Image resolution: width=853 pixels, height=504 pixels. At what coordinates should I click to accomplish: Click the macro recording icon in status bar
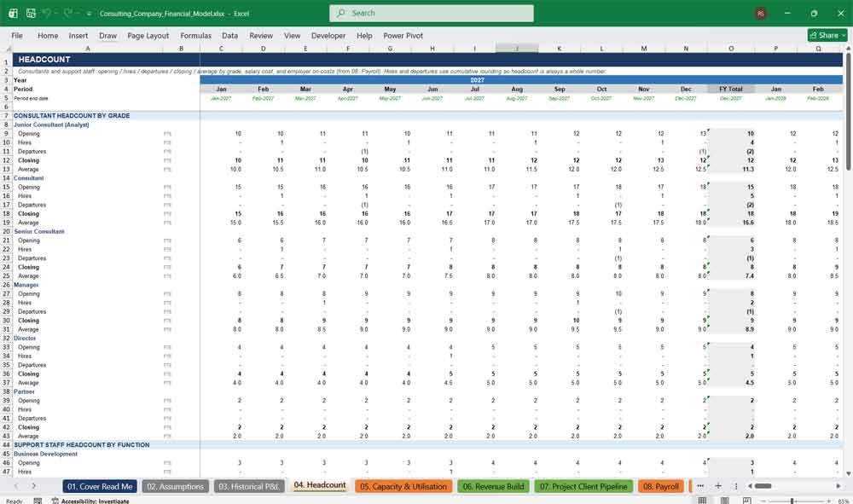38,501
